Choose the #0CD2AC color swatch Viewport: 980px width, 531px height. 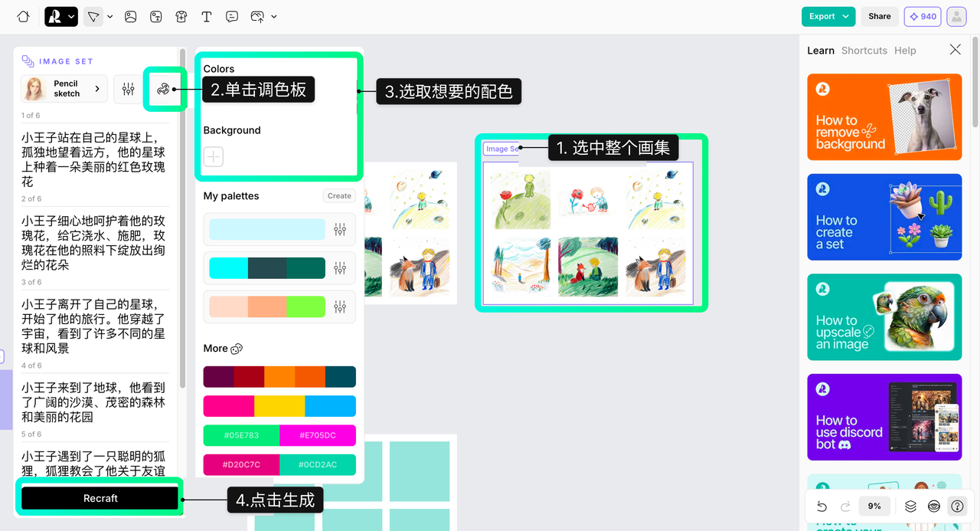click(x=318, y=464)
